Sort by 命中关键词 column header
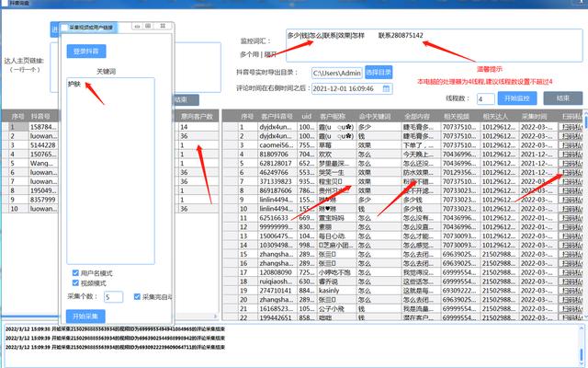The image size is (588, 368). coord(373,117)
